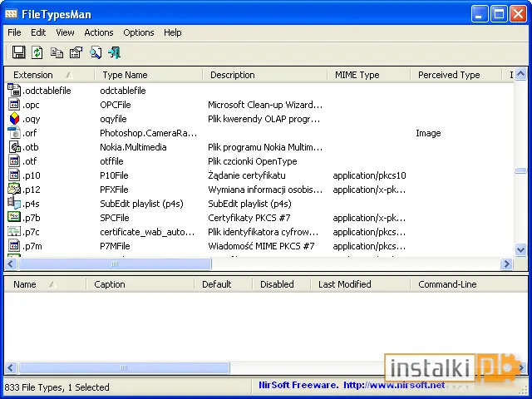Click the FileTypesMan title bar app icon

tap(11, 14)
